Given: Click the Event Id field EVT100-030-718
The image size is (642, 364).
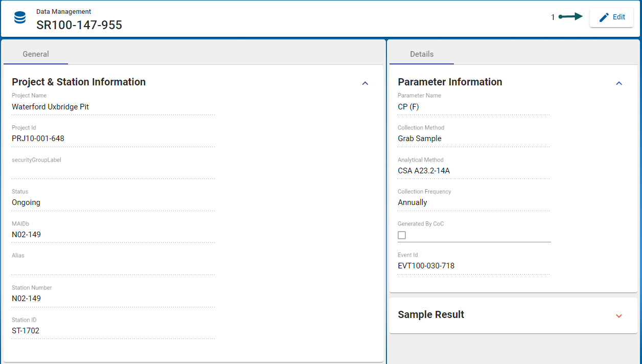Looking at the screenshot, I should click(x=473, y=266).
